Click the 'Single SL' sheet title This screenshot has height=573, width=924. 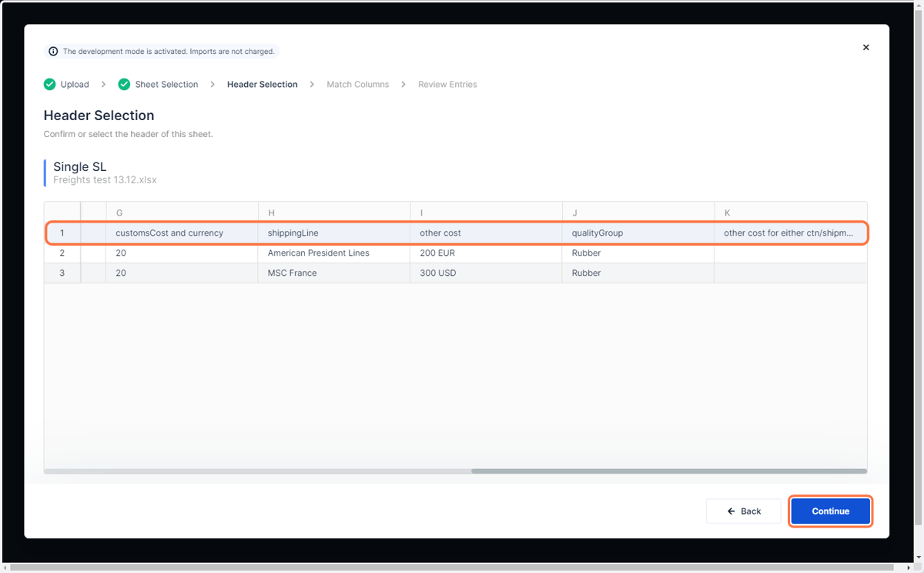[x=79, y=166]
